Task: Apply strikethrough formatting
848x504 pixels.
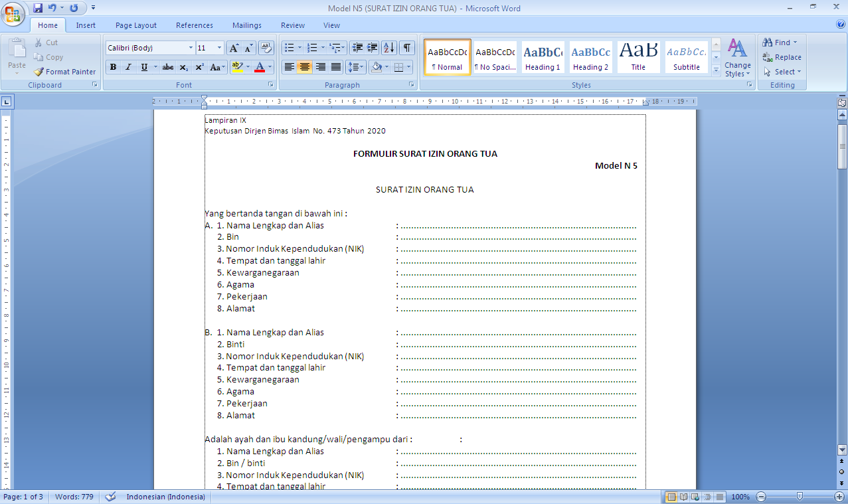Action: tap(168, 67)
